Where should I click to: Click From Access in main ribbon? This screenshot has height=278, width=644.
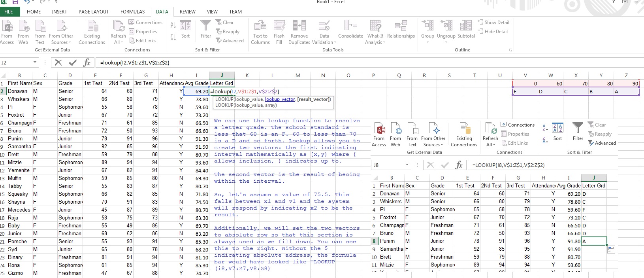point(7,32)
